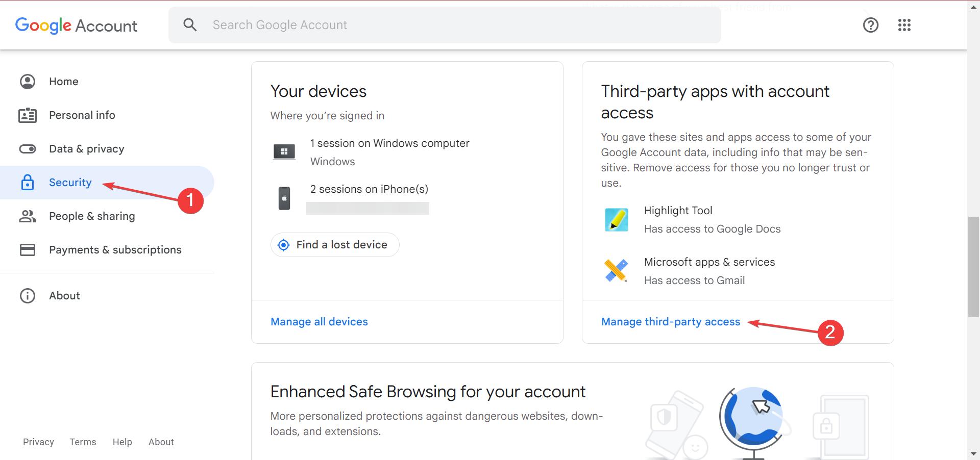The image size is (980, 460).
Task: Open the Terms footer link
Action: 83,442
